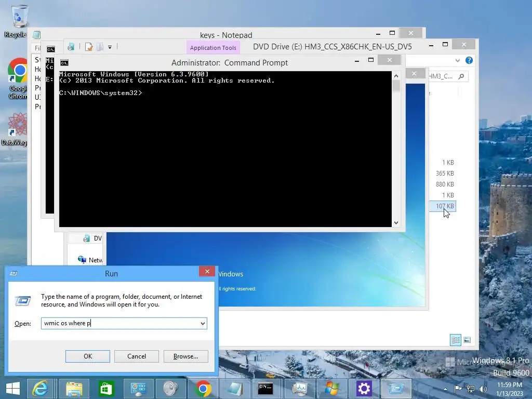Screen dimensions: 532x399
Task: Open the Control Panel taskbar icon
Action: [x=138, y=389]
